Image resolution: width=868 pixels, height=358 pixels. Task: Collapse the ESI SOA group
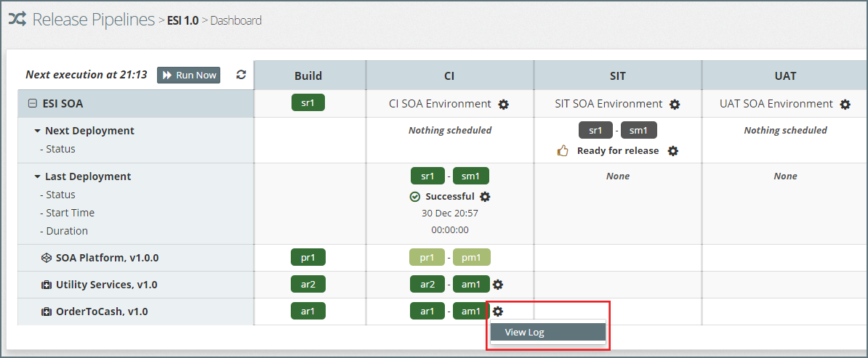(32, 104)
